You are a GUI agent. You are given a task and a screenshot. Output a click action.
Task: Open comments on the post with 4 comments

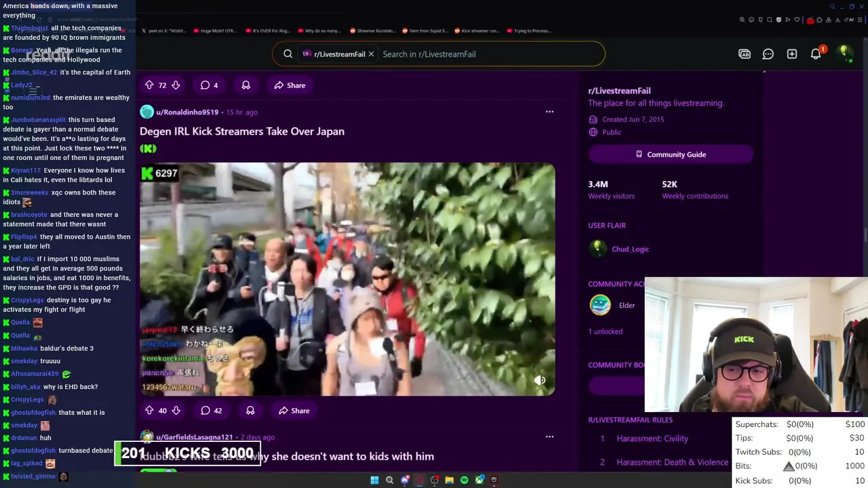[210, 85]
